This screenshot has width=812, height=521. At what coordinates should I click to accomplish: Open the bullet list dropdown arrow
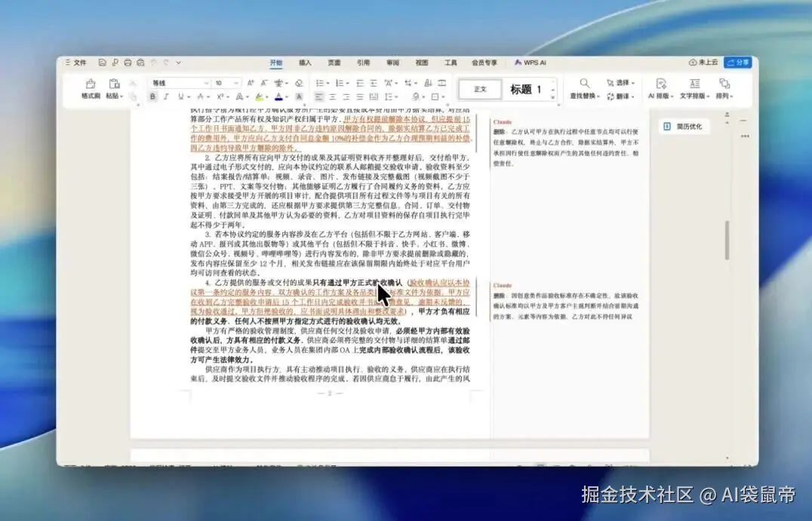[x=328, y=83]
